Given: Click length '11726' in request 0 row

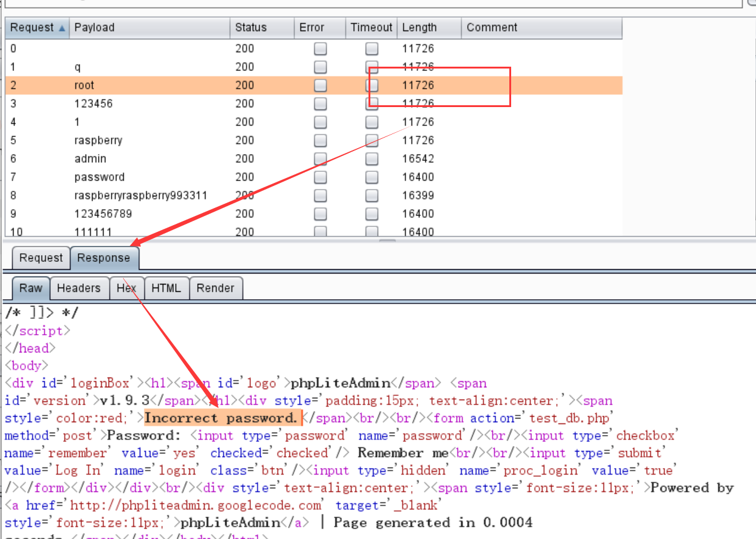Looking at the screenshot, I should (x=418, y=49).
